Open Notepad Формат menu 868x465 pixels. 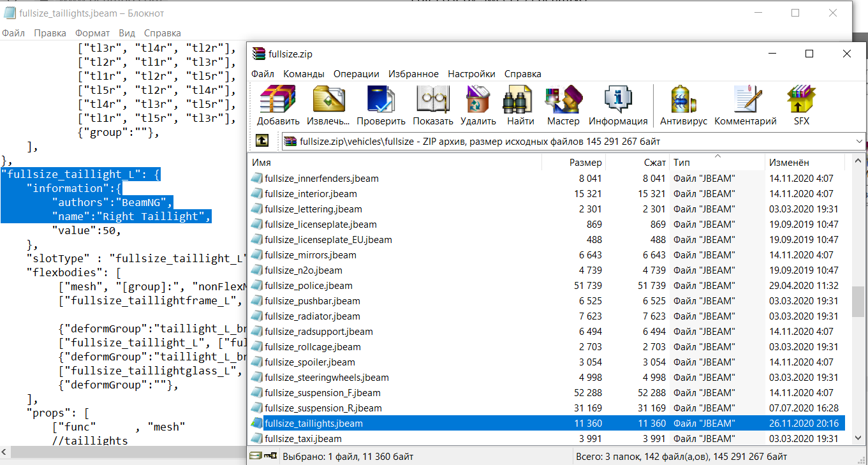(92, 33)
